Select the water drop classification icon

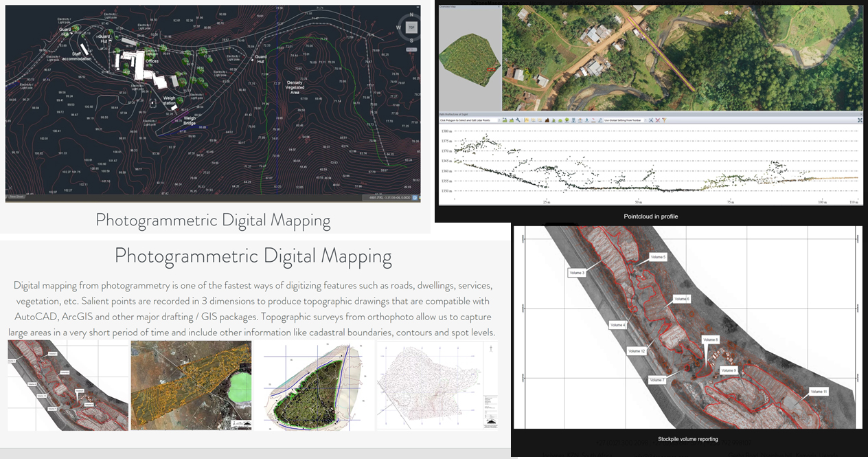pos(586,120)
